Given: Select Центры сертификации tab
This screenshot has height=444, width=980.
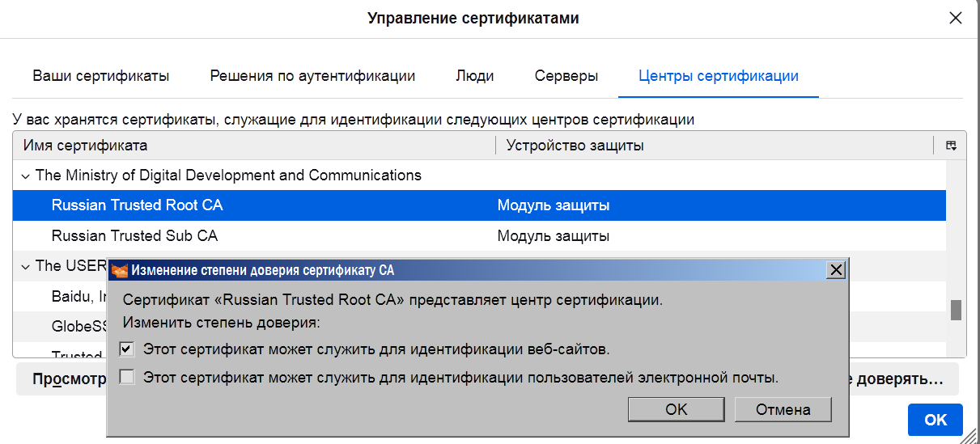Looking at the screenshot, I should (x=719, y=76).
